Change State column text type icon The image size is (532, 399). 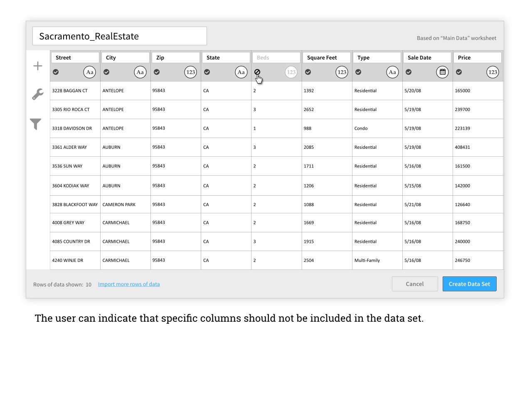pos(241,72)
